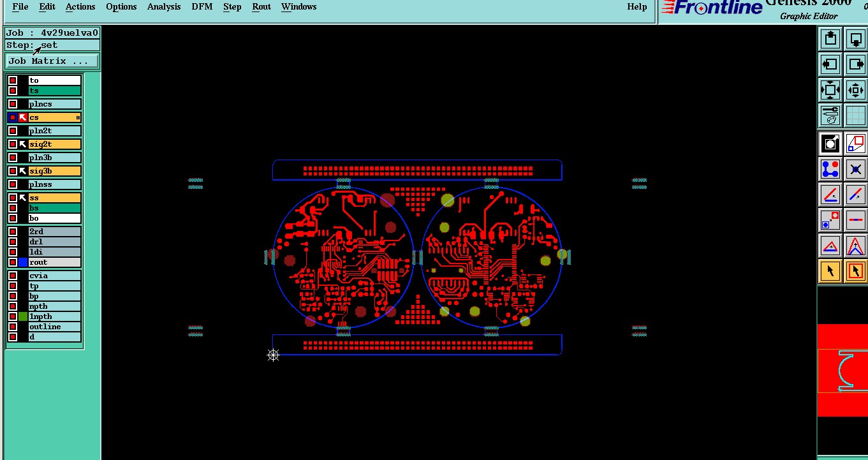Viewport: 868px width, 460px height.
Task: Select the bo layer name
Action: click(55, 218)
